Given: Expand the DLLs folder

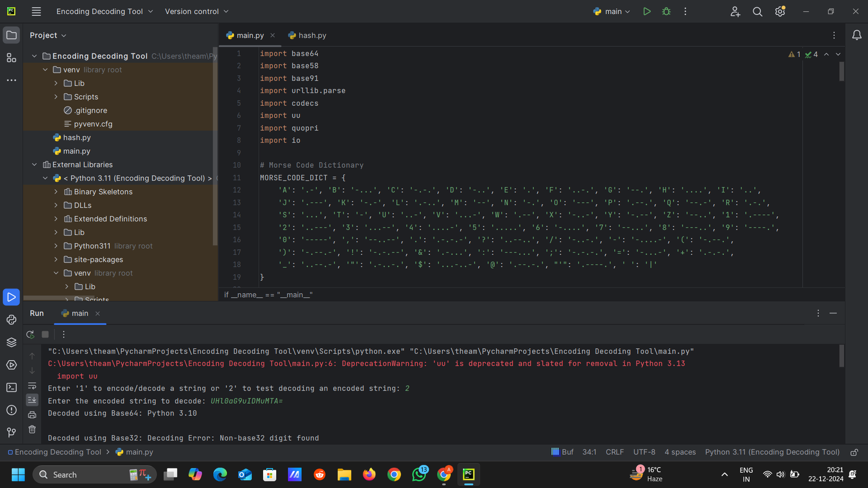Looking at the screenshot, I should point(56,206).
